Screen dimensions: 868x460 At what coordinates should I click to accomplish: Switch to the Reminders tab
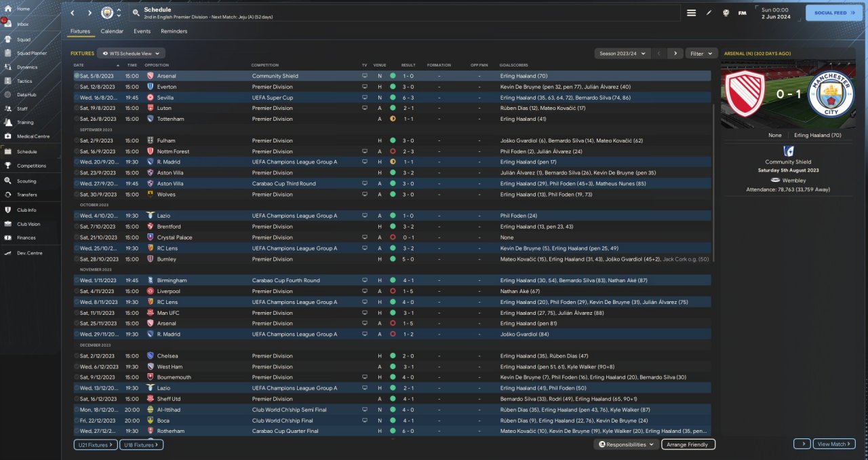[174, 31]
